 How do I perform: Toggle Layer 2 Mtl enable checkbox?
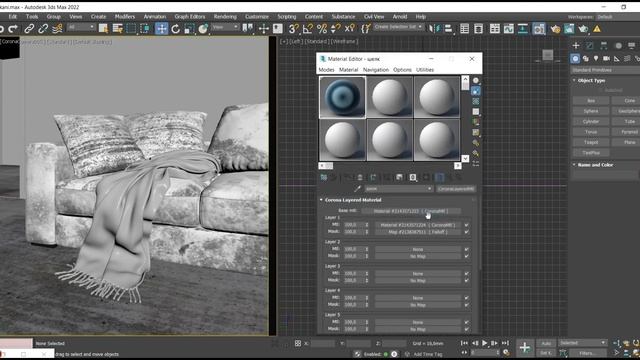point(467,249)
